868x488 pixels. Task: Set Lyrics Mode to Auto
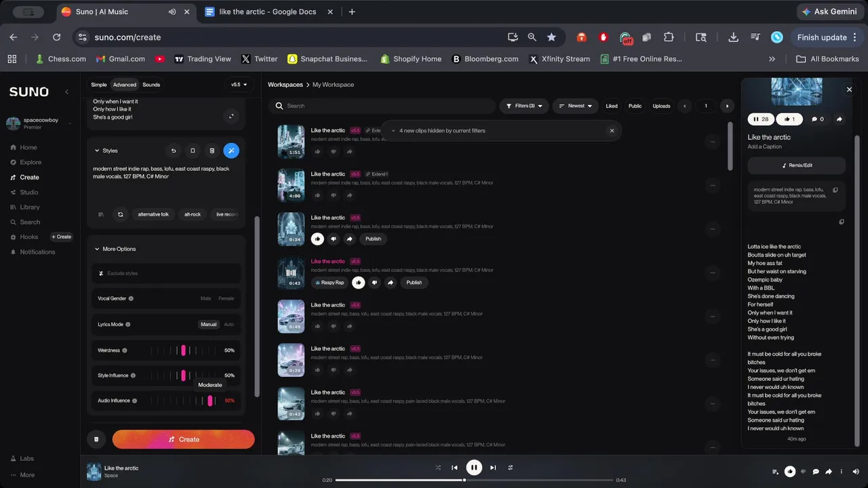click(x=229, y=324)
